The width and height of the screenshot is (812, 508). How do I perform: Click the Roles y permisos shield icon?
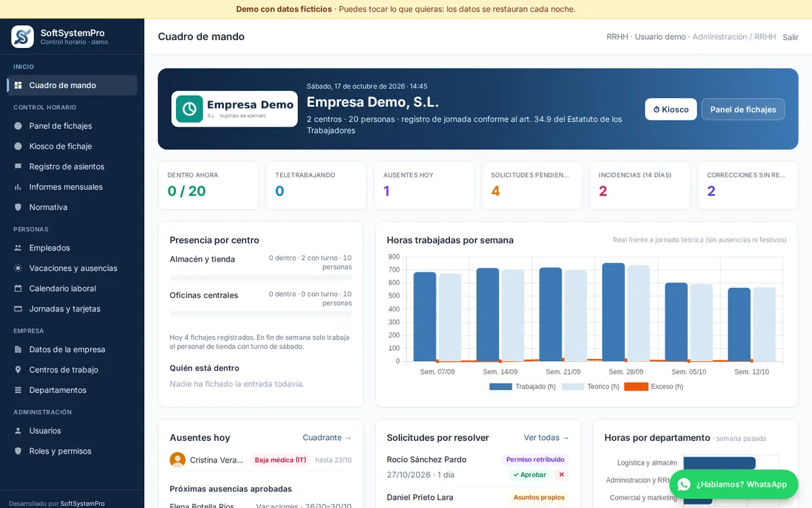18,451
